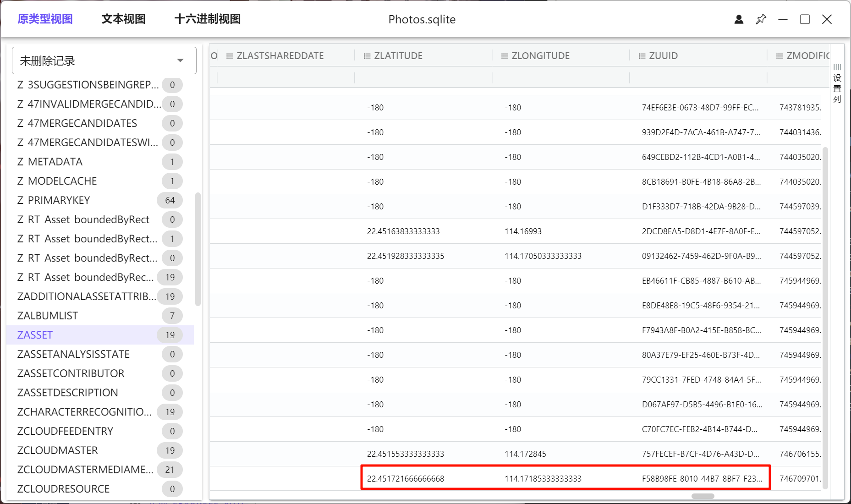Click the ZLATITUDE column menu icon
Screen dimensions: 851x504
coord(367,56)
